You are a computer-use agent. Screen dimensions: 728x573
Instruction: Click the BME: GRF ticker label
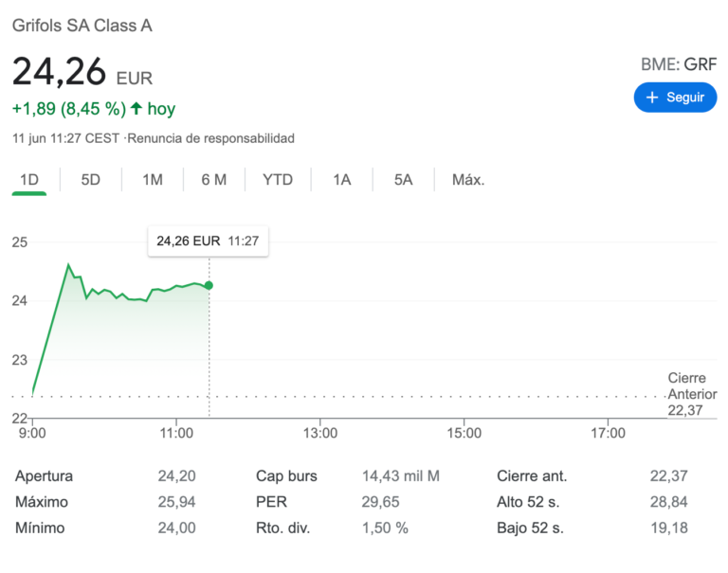(679, 64)
